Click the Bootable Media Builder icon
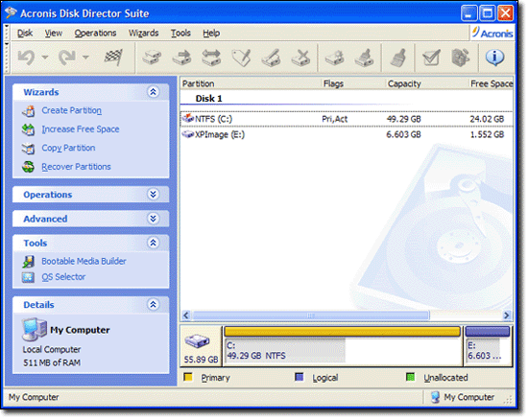This screenshot has width=528, height=420. [28, 262]
